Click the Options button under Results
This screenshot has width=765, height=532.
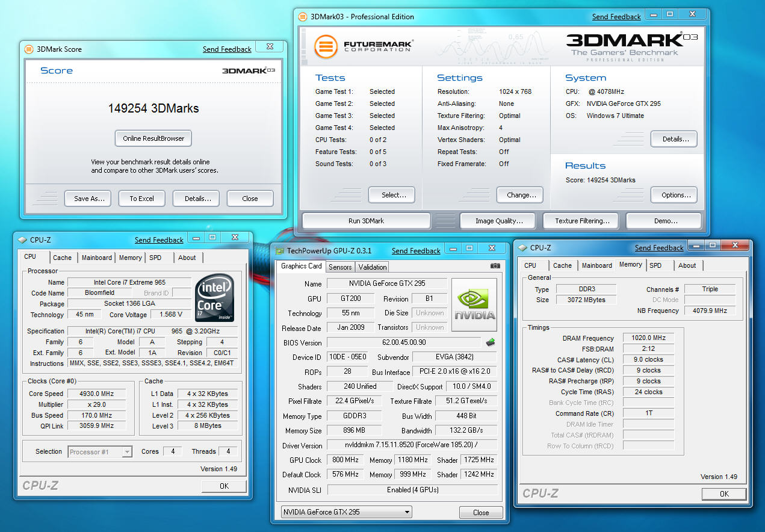click(674, 195)
